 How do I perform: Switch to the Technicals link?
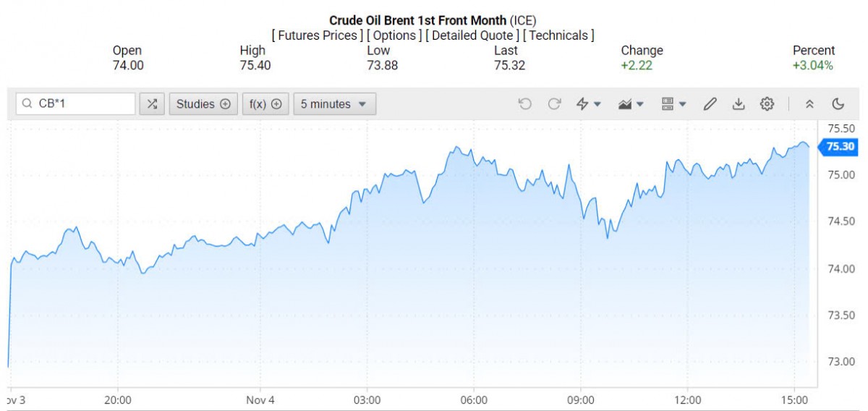pos(558,35)
